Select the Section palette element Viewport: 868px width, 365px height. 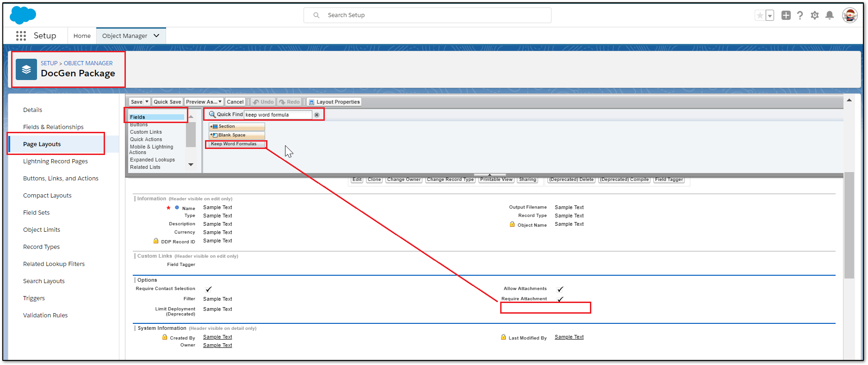(237, 126)
